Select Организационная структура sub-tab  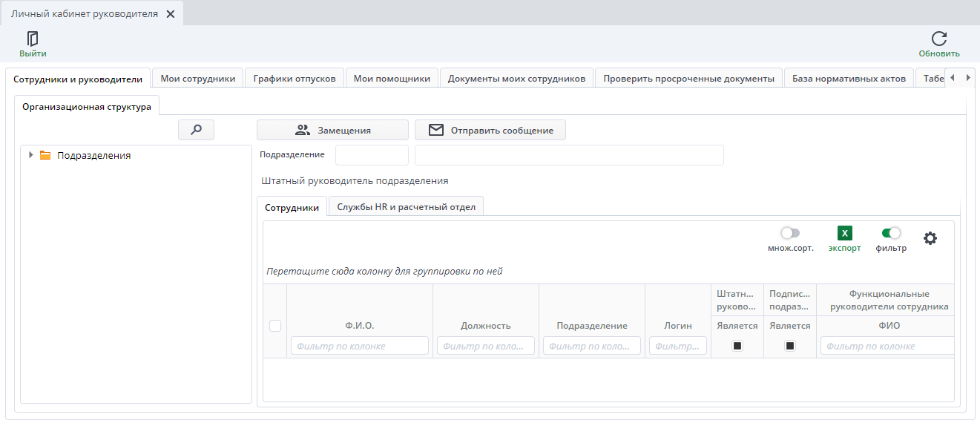[x=87, y=106]
